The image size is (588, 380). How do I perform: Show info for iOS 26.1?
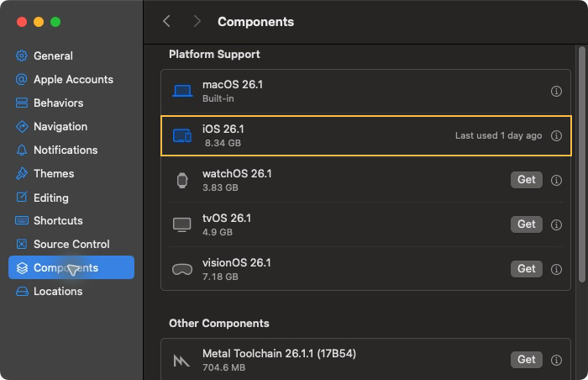tap(556, 135)
